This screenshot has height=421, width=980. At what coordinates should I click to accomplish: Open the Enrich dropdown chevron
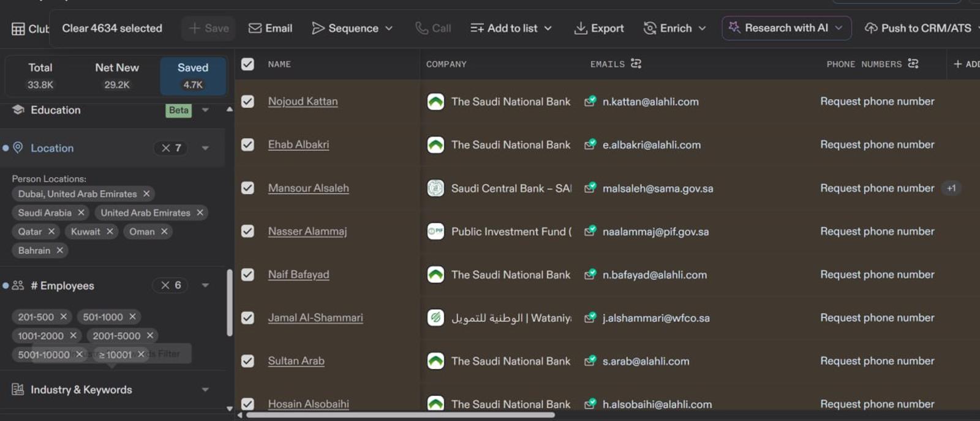tap(703, 28)
